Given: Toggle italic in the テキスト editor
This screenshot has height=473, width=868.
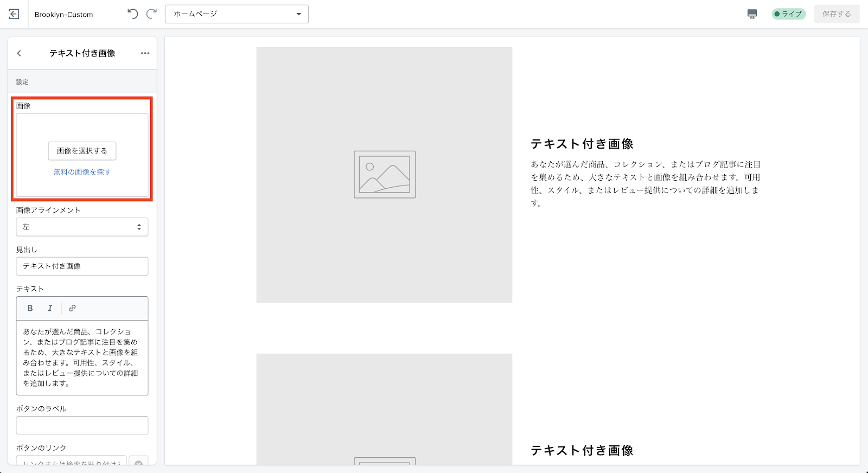Looking at the screenshot, I should click(x=50, y=308).
